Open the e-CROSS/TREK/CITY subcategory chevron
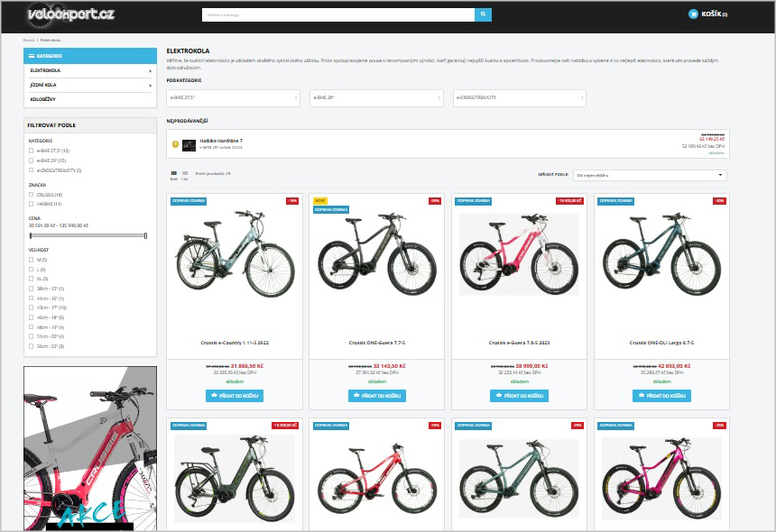 coord(582,98)
